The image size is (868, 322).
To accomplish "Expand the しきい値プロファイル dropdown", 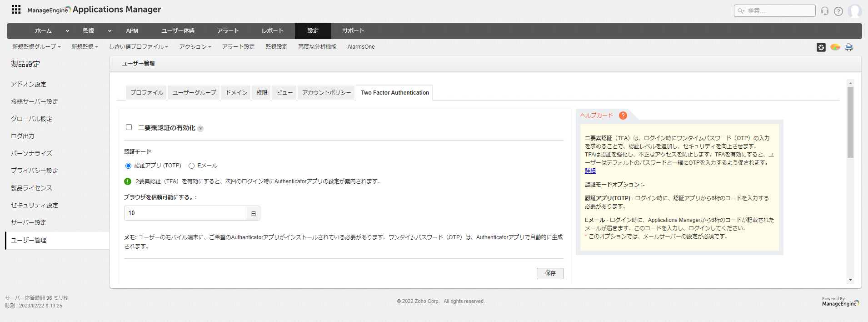I will pyautogui.click(x=139, y=47).
